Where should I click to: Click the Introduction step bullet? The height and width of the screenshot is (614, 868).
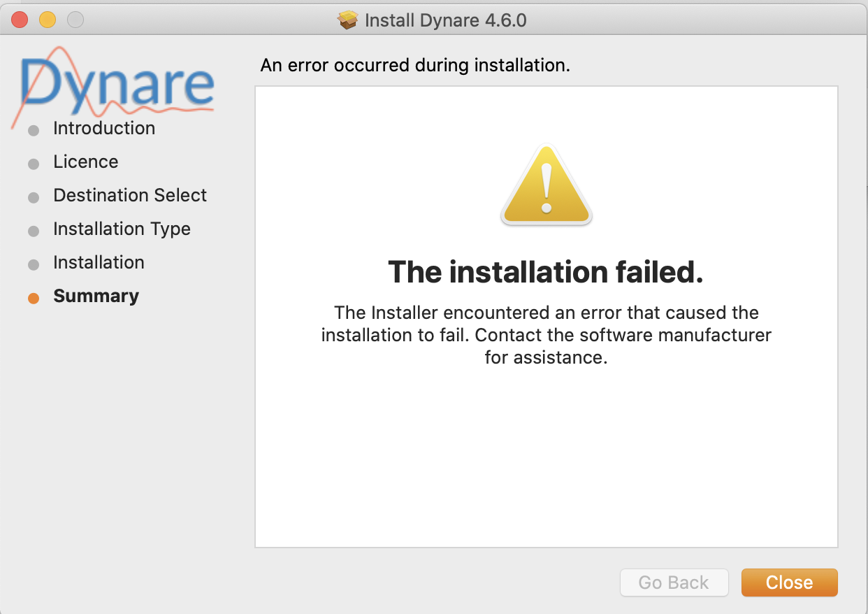(x=34, y=131)
